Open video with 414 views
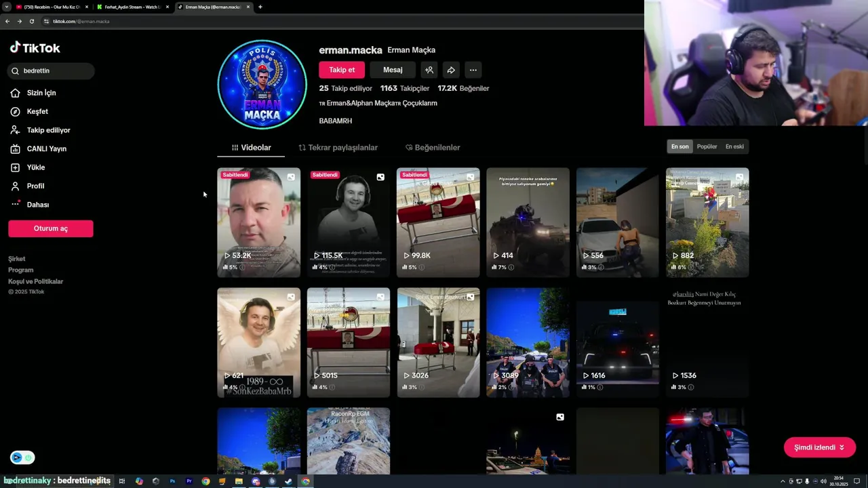868x488 pixels. click(x=528, y=222)
